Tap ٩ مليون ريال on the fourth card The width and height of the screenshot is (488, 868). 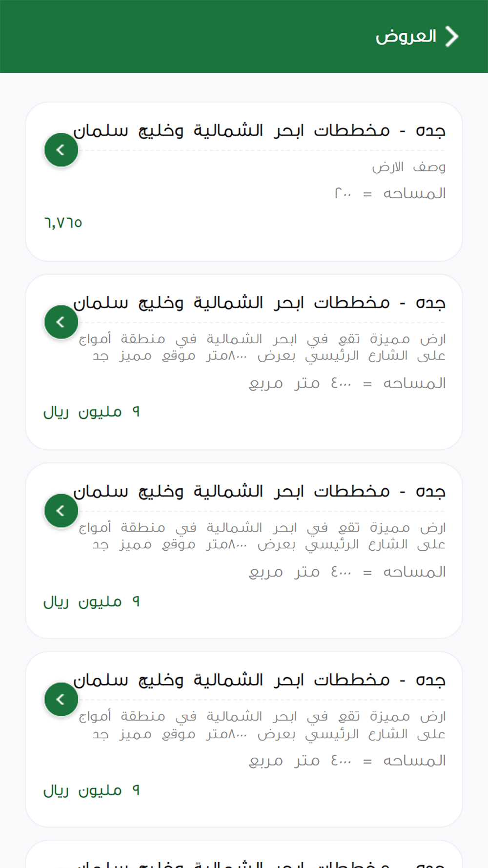click(x=92, y=790)
